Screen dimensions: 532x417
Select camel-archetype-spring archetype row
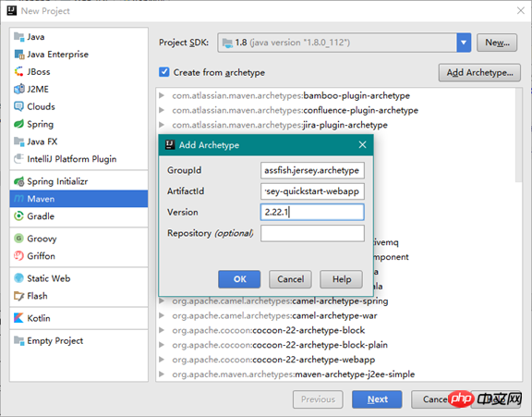[x=280, y=300]
